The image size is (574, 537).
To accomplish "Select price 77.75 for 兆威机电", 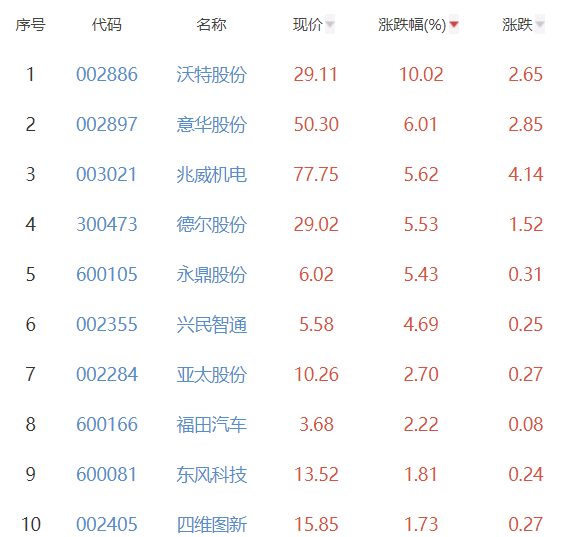I will coord(316,174).
